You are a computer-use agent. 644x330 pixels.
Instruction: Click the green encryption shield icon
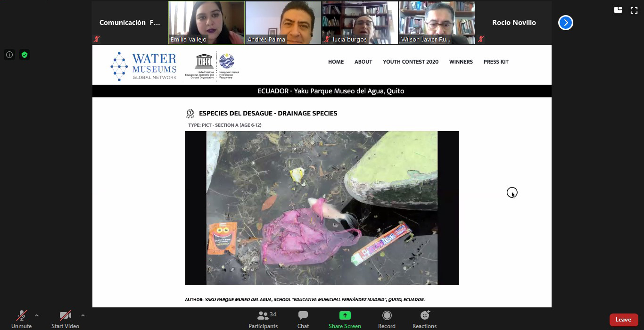point(25,55)
